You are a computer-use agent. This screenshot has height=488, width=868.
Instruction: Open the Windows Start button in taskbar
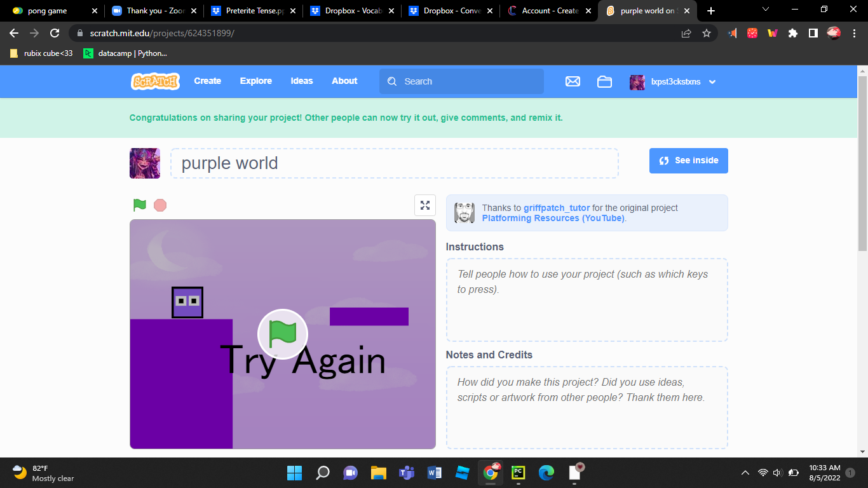(294, 473)
